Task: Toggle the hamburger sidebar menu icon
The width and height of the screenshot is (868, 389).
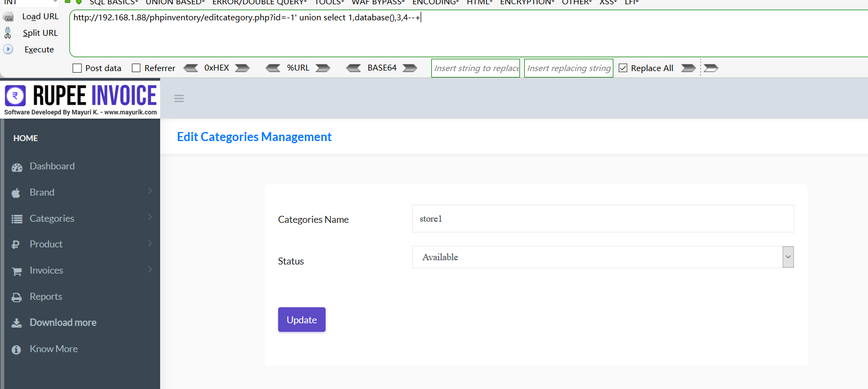Action: pos(179,98)
